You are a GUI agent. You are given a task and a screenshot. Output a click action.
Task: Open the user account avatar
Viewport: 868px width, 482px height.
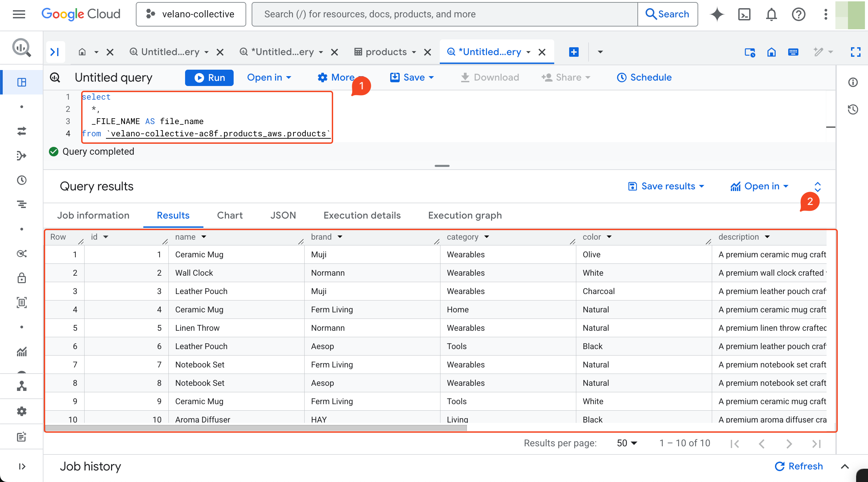click(x=850, y=15)
